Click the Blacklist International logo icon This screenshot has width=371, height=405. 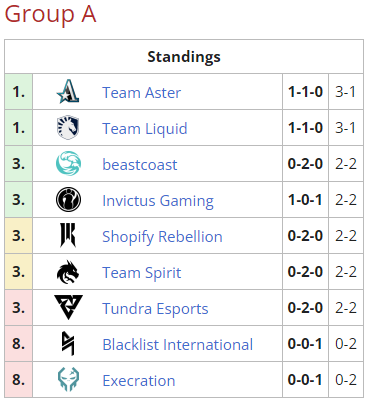(x=68, y=343)
